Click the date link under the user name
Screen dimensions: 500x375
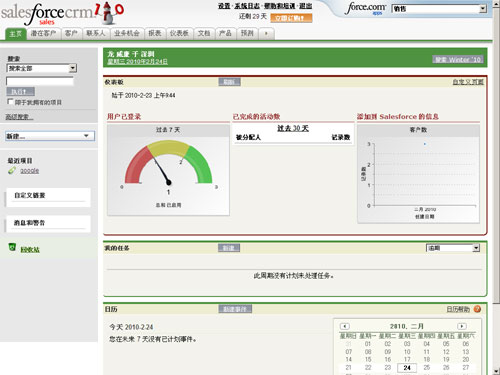pyautogui.click(x=137, y=62)
